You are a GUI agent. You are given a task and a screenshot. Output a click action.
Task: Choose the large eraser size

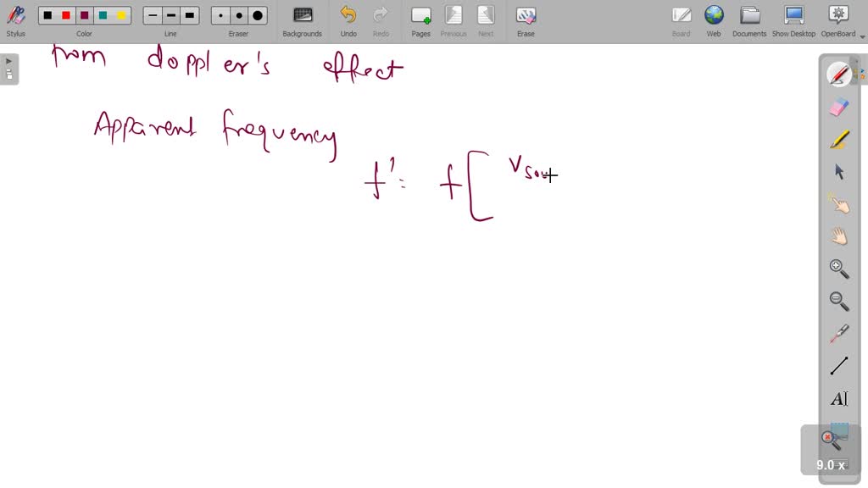click(x=258, y=15)
